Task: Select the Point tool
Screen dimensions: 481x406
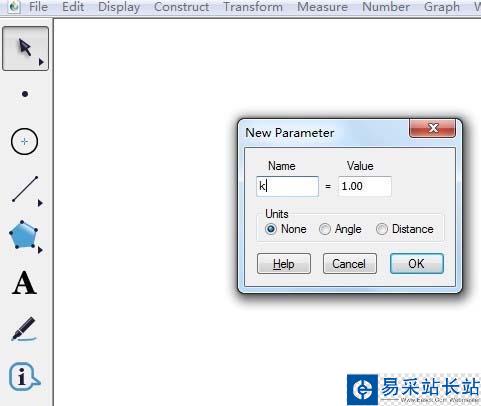Action: pos(25,94)
